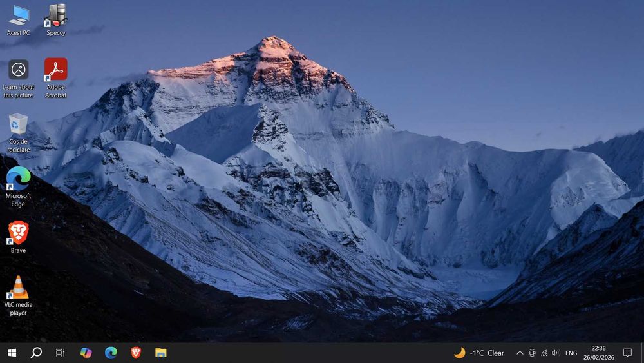Select the VLC media player shortcut
644x363 pixels.
pos(18,295)
